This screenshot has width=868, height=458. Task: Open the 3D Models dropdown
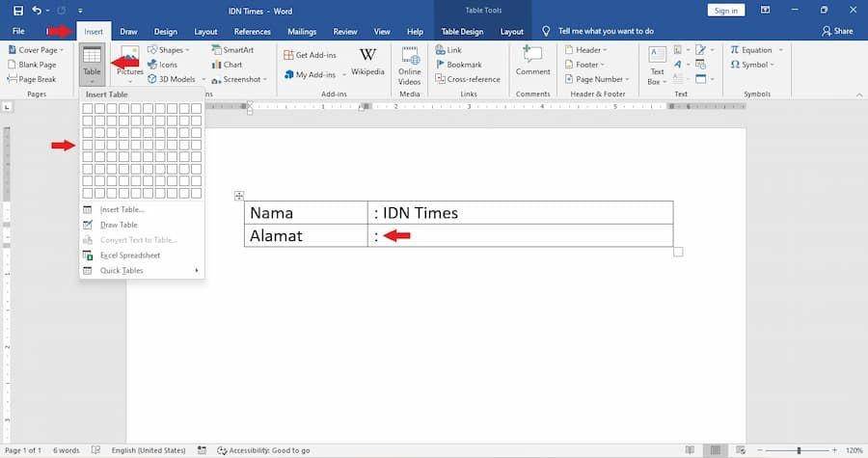pyautogui.click(x=176, y=79)
